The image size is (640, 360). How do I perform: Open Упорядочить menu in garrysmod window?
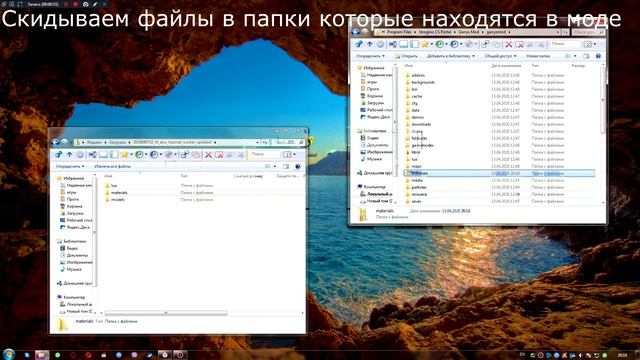pos(370,56)
